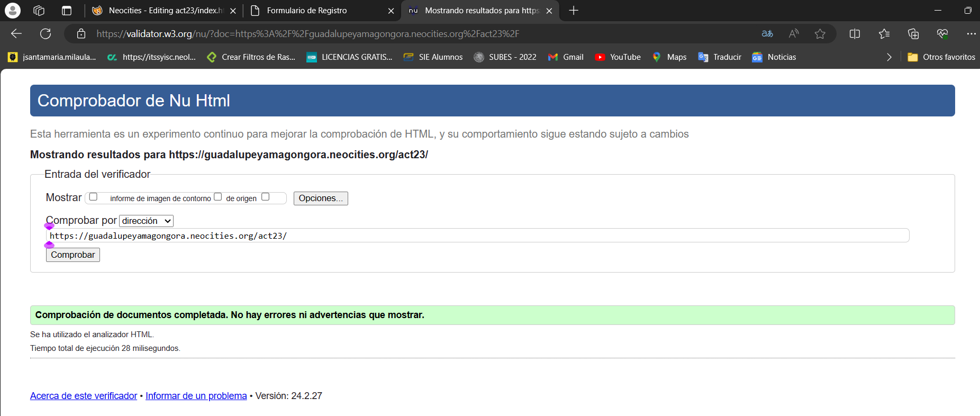Open the browser Collections icon
Screen dimensions: 980x416
tap(913, 34)
